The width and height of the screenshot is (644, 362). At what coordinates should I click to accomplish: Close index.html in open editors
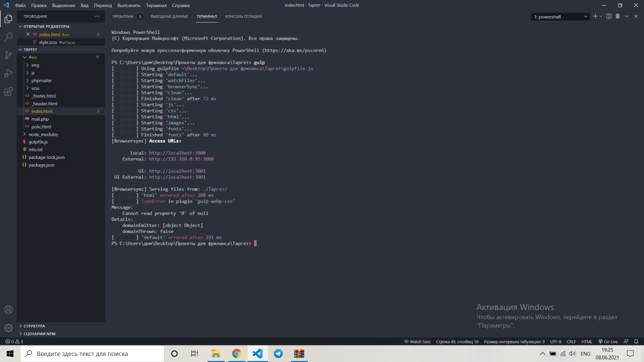pyautogui.click(x=28, y=34)
